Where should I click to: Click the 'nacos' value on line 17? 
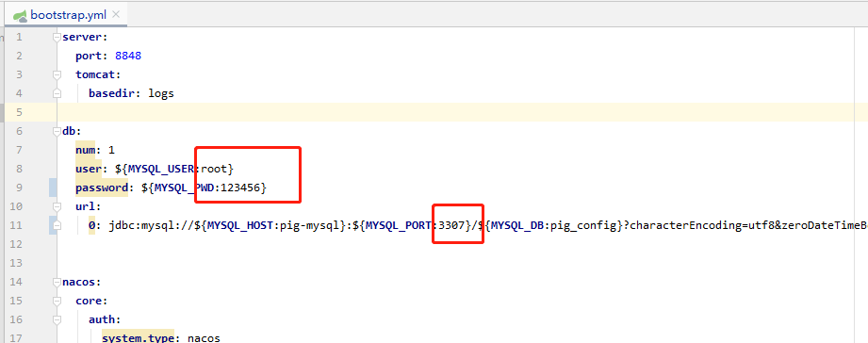click(x=204, y=337)
